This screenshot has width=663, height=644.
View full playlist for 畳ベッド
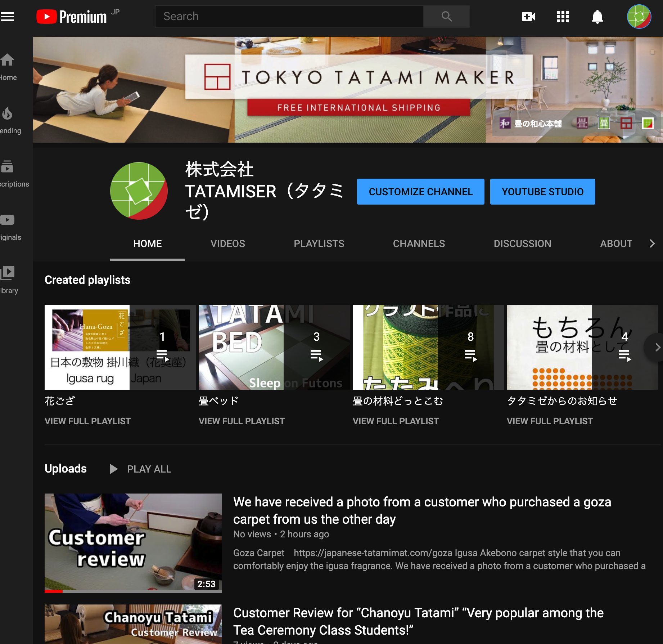tap(242, 421)
